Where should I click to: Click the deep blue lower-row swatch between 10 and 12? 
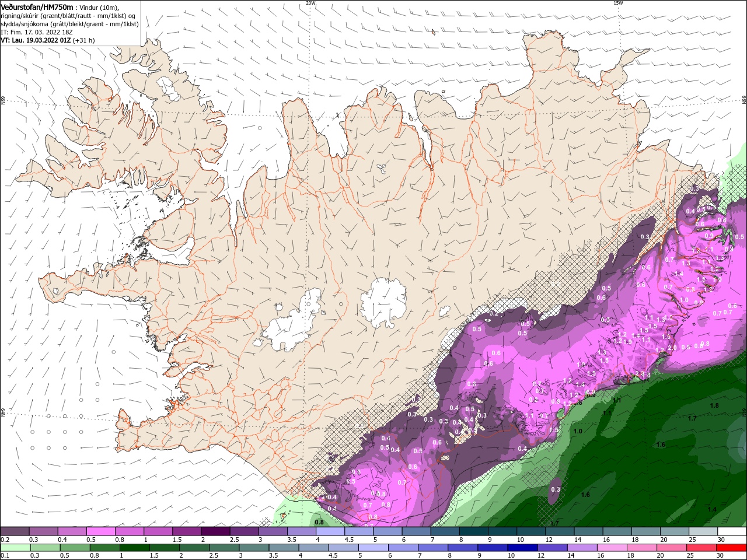point(522,548)
